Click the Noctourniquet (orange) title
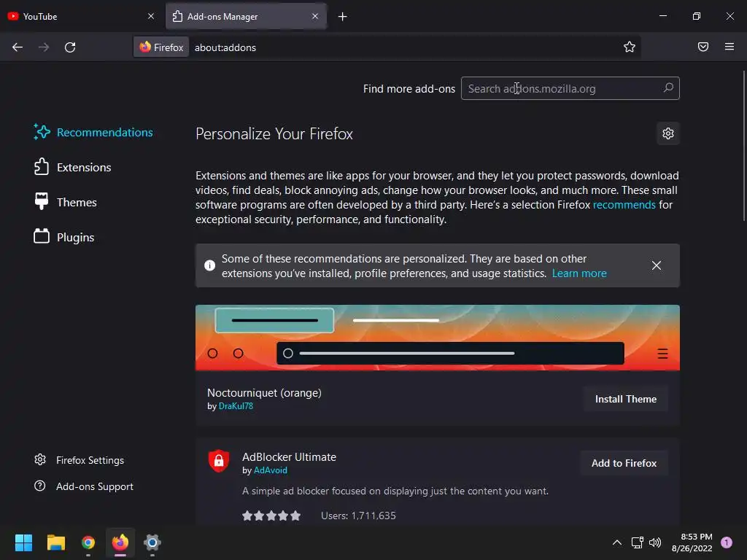Image resolution: width=747 pixels, height=560 pixels. pos(264,393)
